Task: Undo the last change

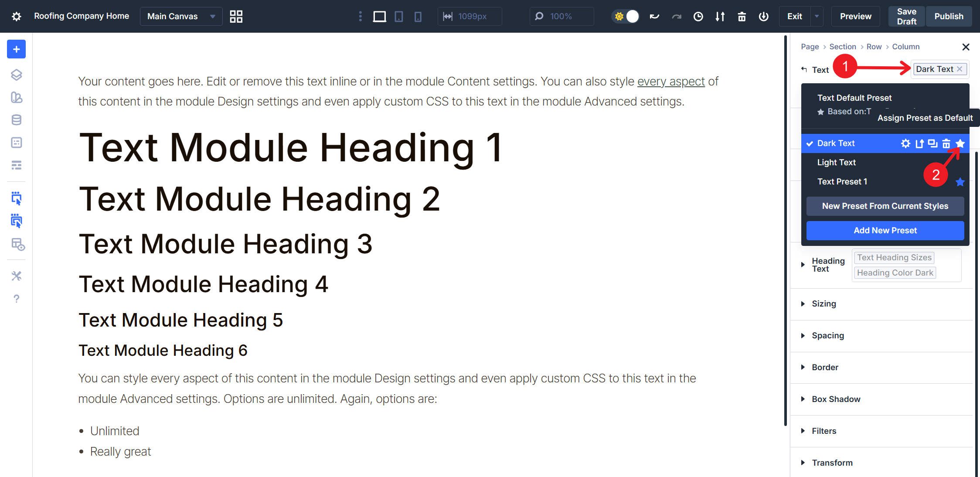Action: (654, 16)
